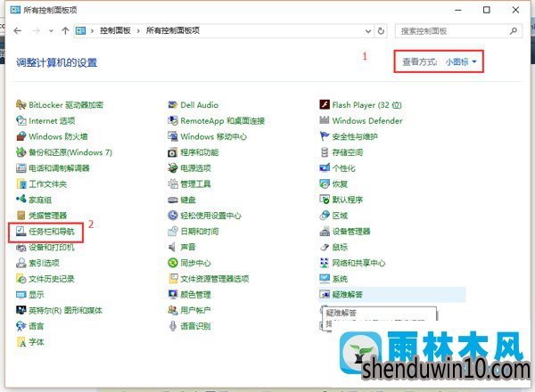535x392 pixels.
Task: Click the Windows Defender link
Action: (367, 120)
